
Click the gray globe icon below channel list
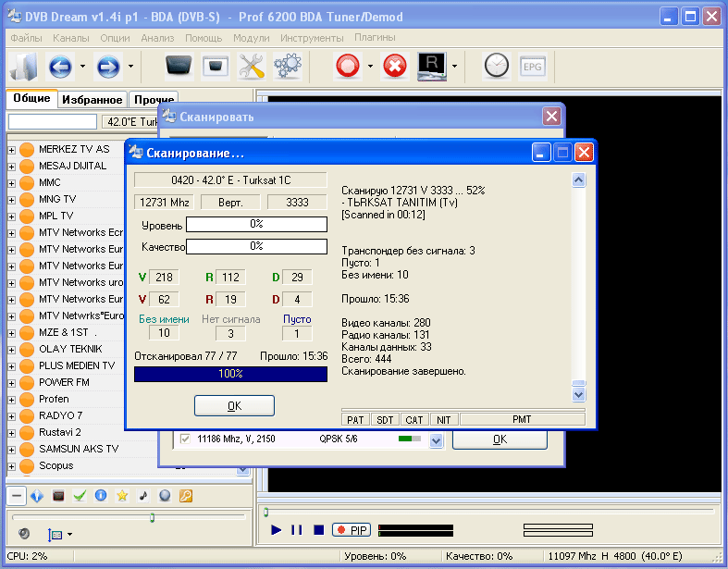[x=165, y=496]
